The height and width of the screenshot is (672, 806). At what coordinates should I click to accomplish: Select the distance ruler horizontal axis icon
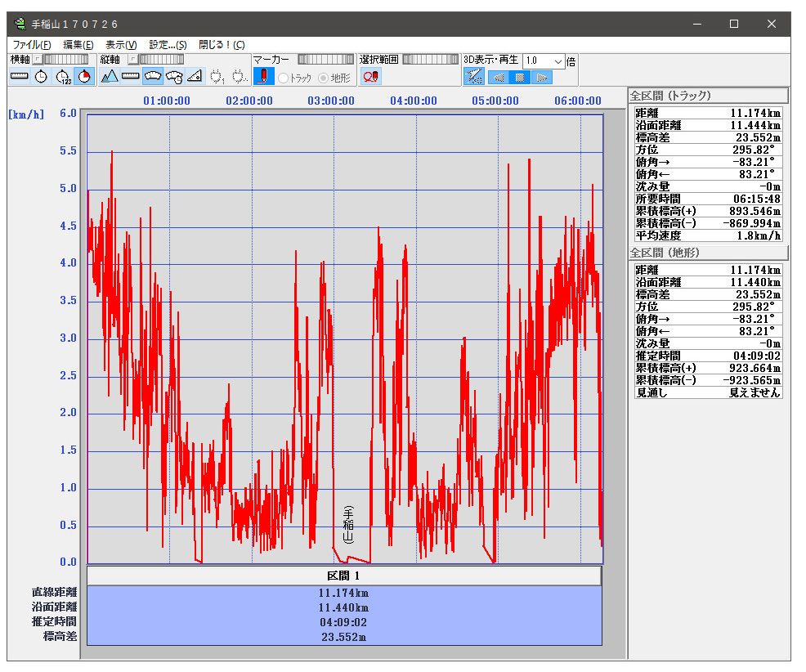click(x=19, y=77)
